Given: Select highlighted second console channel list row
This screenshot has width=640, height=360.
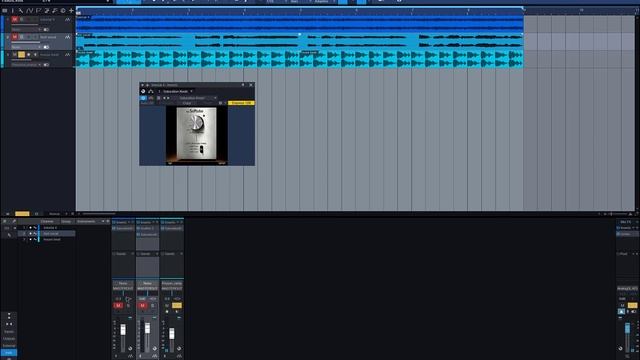Looking at the screenshot, I should pyautogui.click(x=48, y=233).
